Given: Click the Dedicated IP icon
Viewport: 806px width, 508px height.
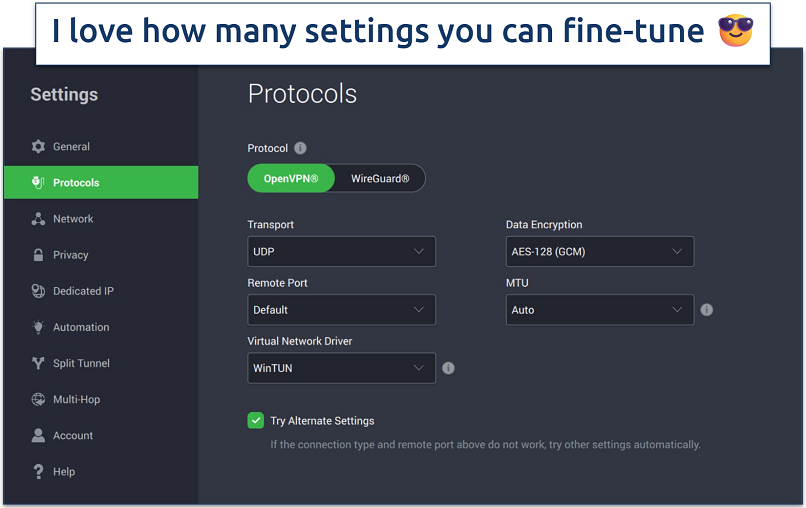Looking at the screenshot, I should [38, 291].
